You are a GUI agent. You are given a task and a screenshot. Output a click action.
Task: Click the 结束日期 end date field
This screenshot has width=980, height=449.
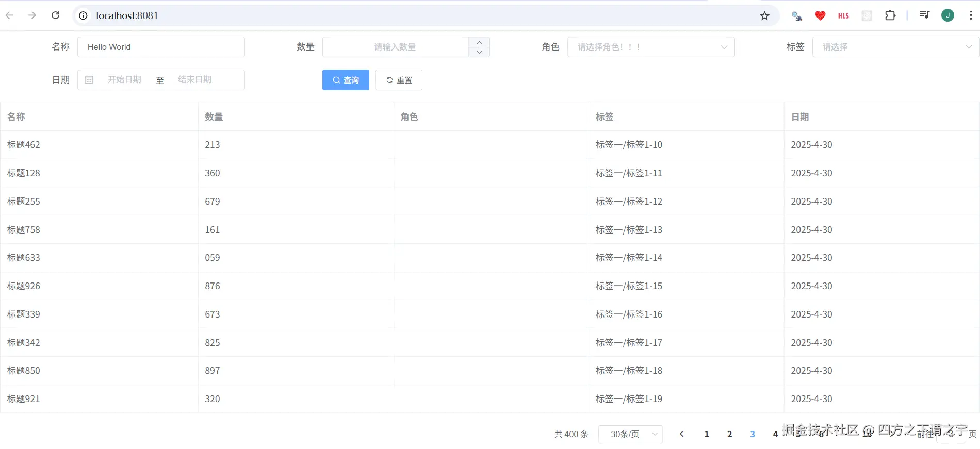[x=194, y=79]
